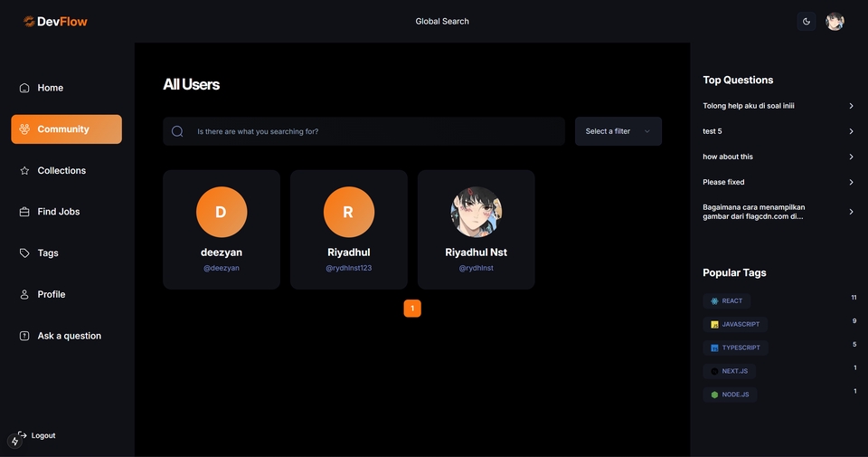Image resolution: width=868 pixels, height=457 pixels.
Task: Click the @rydhlnst123 username
Action: coord(349,268)
